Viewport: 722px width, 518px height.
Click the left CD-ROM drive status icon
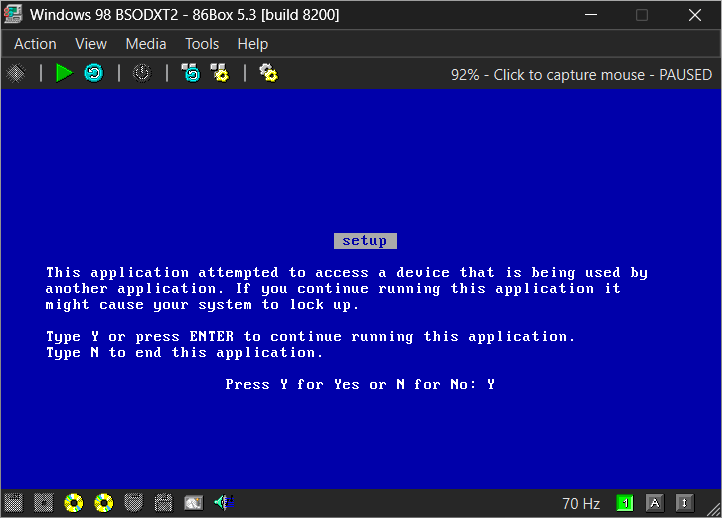[74, 503]
